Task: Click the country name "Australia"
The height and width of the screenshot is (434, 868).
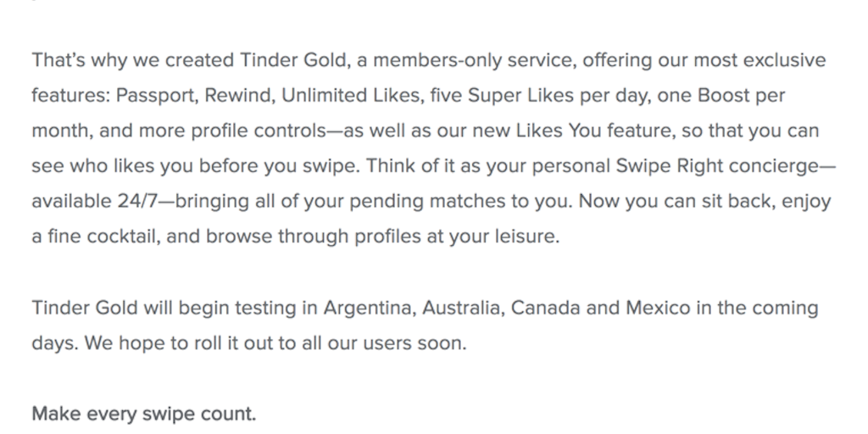Action: [462, 307]
